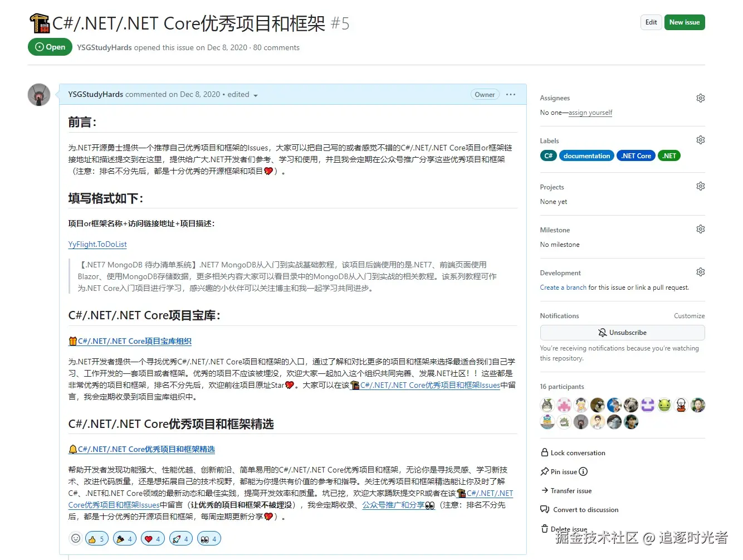Expand the edited history dropdown arrow
The width and height of the screenshot is (743, 560).
tap(256, 95)
